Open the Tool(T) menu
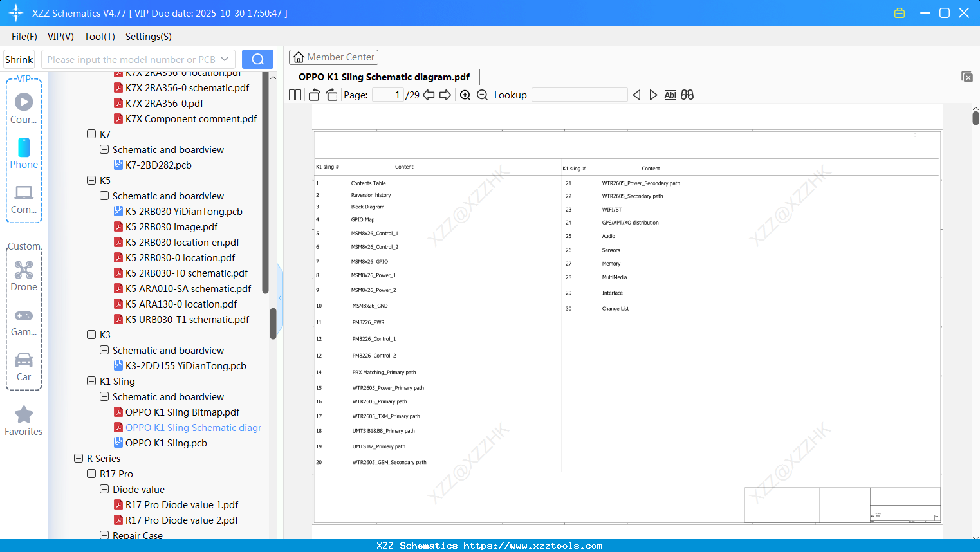980x552 pixels. click(x=100, y=37)
